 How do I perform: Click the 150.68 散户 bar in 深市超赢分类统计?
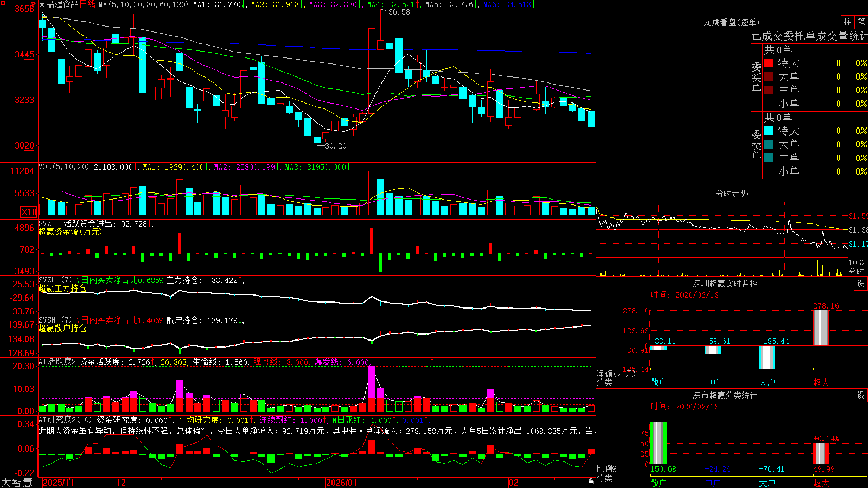659,442
